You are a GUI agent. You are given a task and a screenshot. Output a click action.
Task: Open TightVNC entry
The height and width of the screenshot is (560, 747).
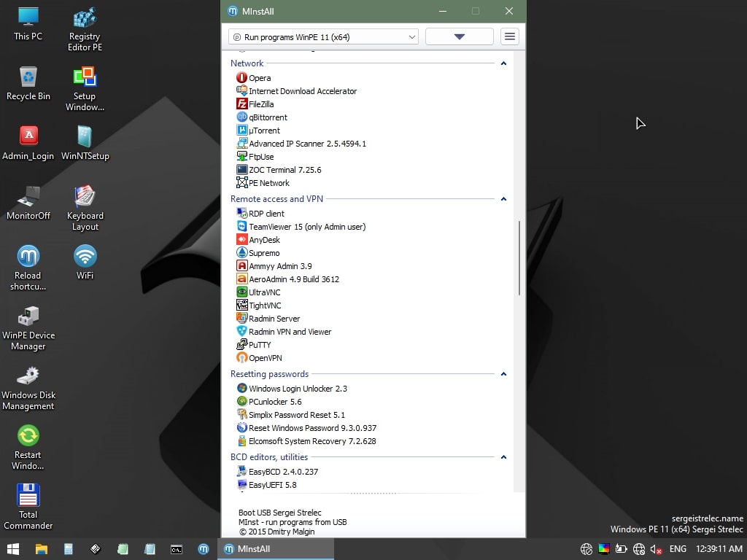pos(259,306)
